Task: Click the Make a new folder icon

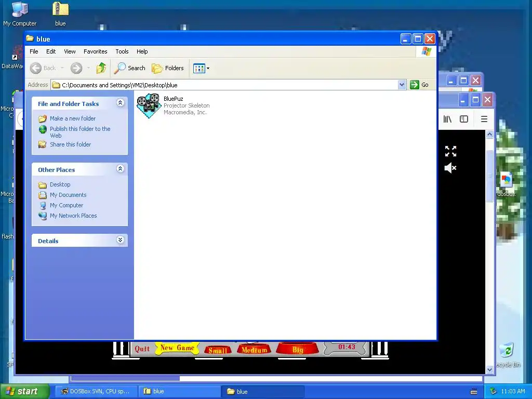Action: (43, 118)
